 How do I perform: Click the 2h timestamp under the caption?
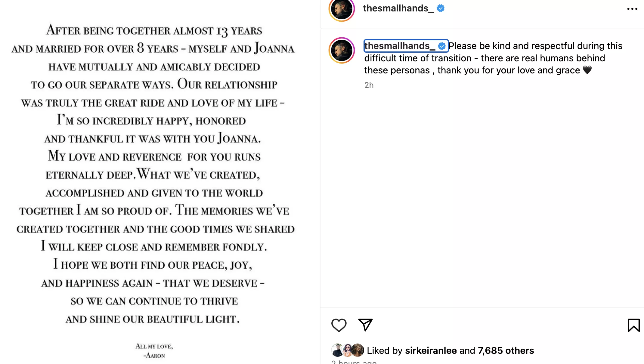pos(369,85)
